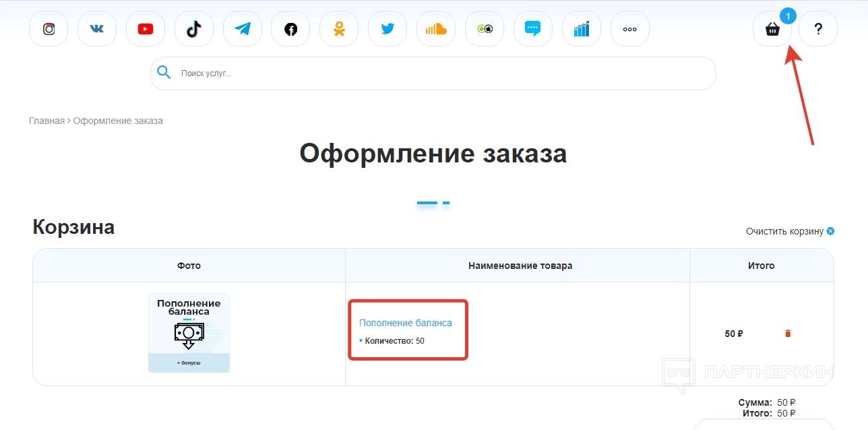Open Facebook services category
Image resolution: width=868 pixels, height=430 pixels.
point(290,29)
